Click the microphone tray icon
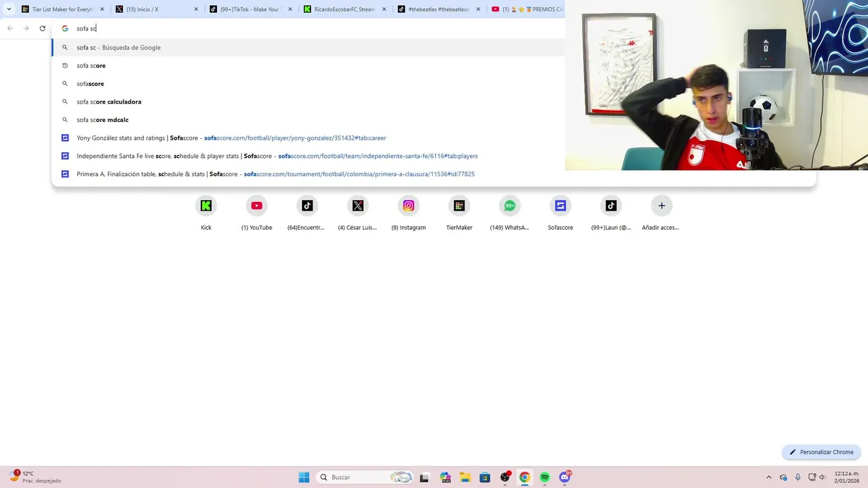868x488 pixels. coord(798,477)
